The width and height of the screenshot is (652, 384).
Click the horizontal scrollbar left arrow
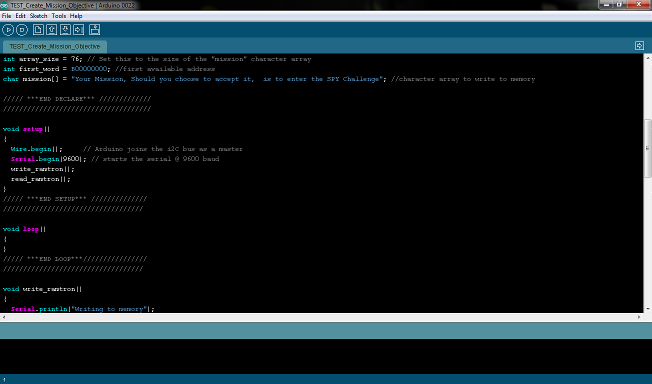pos(4,317)
